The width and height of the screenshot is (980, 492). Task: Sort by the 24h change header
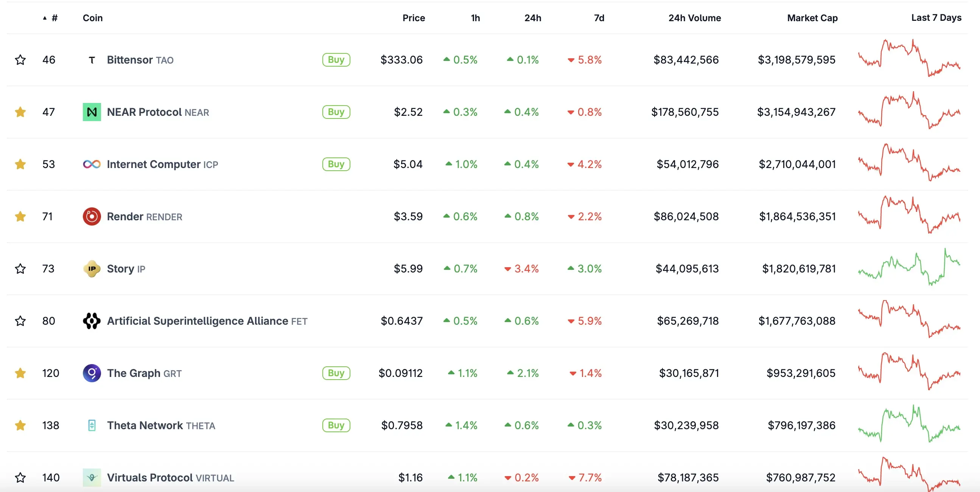[533, 18]
